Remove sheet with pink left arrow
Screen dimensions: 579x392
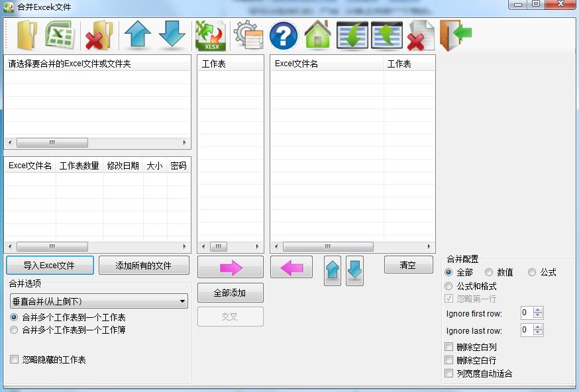[x=291, y=267]
